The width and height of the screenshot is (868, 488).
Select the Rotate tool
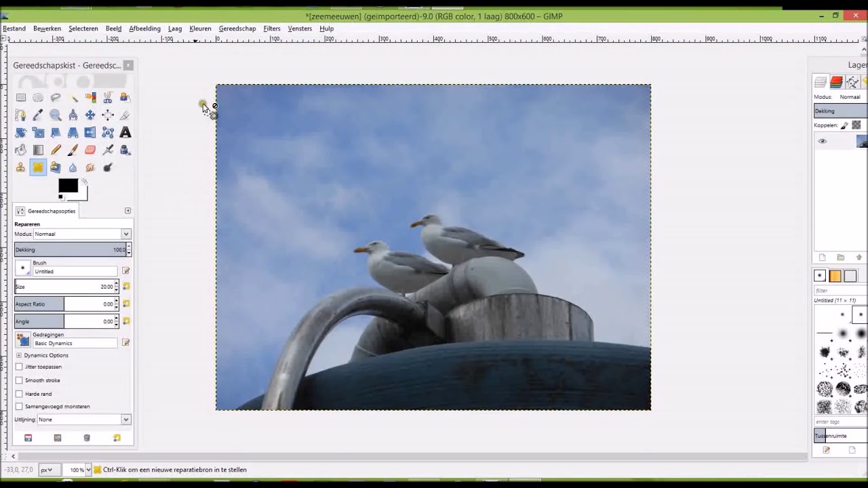21,133
